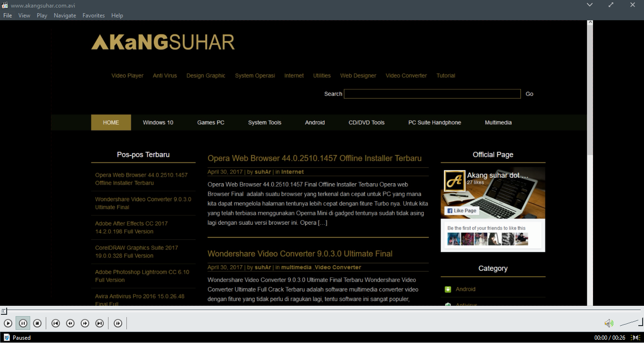Open the Opera Web Browser article headline

click(315, 158)
